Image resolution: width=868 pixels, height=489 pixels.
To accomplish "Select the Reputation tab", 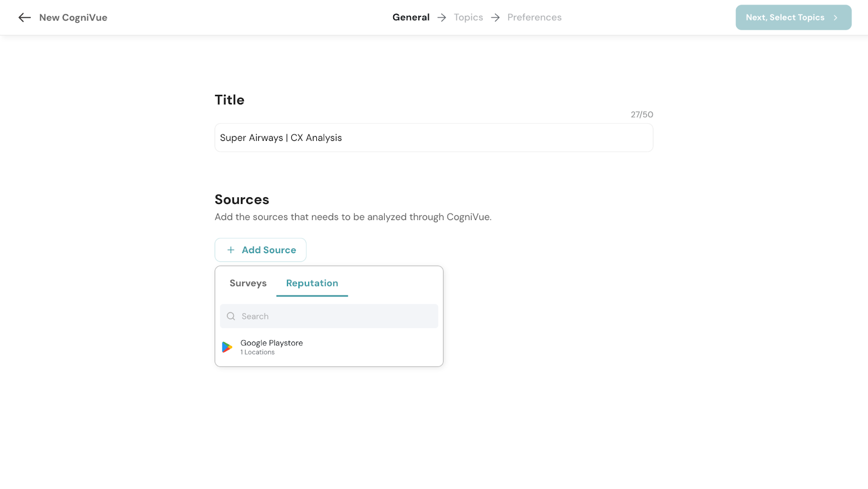I will [x=312, y=283].
